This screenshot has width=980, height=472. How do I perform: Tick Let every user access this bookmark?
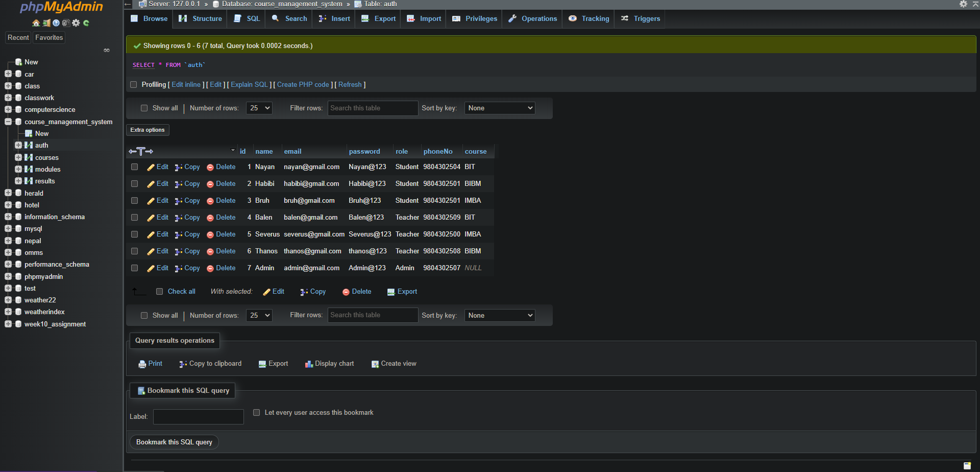click(x=256, y=412)
